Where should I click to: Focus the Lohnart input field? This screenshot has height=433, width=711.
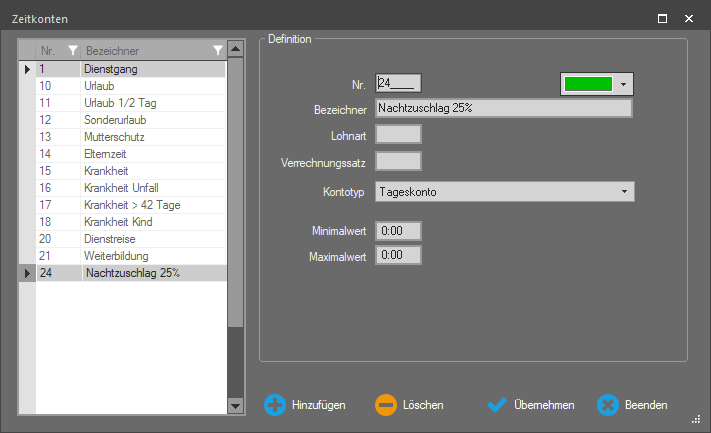tap(398, 134)
